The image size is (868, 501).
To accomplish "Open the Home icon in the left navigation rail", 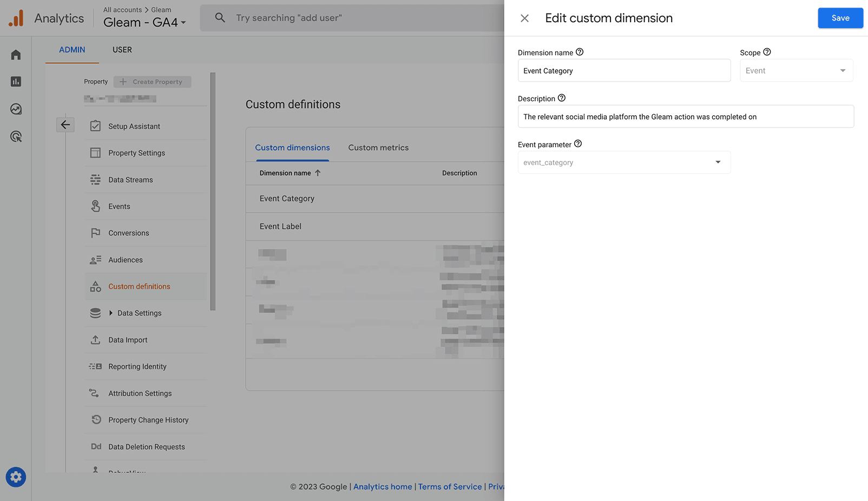I will [x=16, y=54].
